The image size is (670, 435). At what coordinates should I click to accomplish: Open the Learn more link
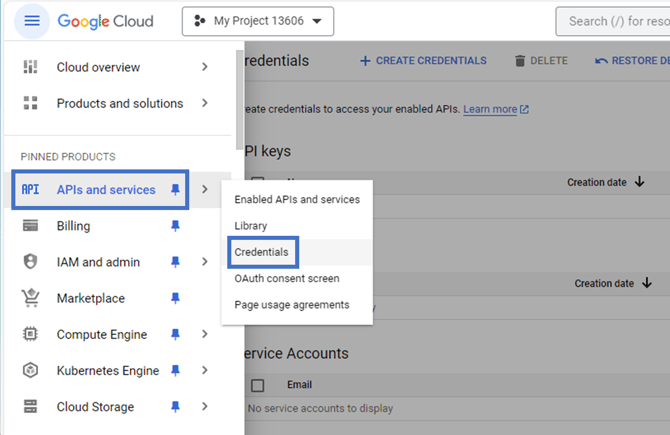click(490, 109)
